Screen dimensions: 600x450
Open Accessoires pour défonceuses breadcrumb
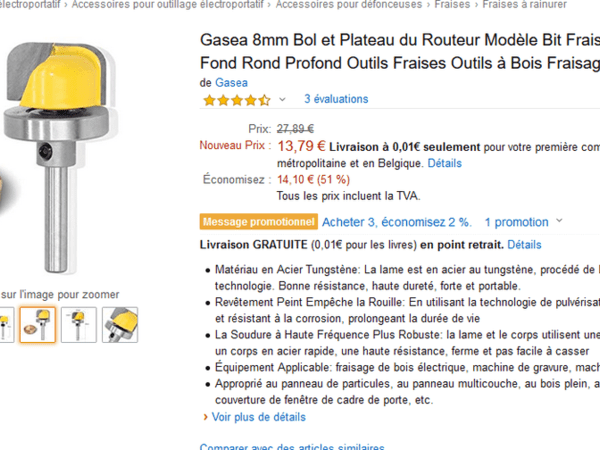pos(349,4)
